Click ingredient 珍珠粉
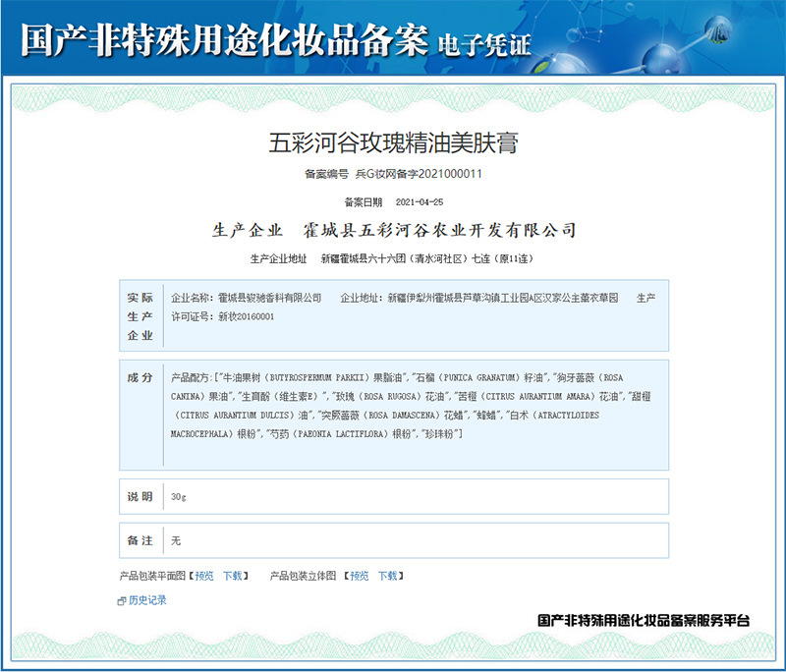The width and height of the screenshot is (786, 672). coord(438,434)
